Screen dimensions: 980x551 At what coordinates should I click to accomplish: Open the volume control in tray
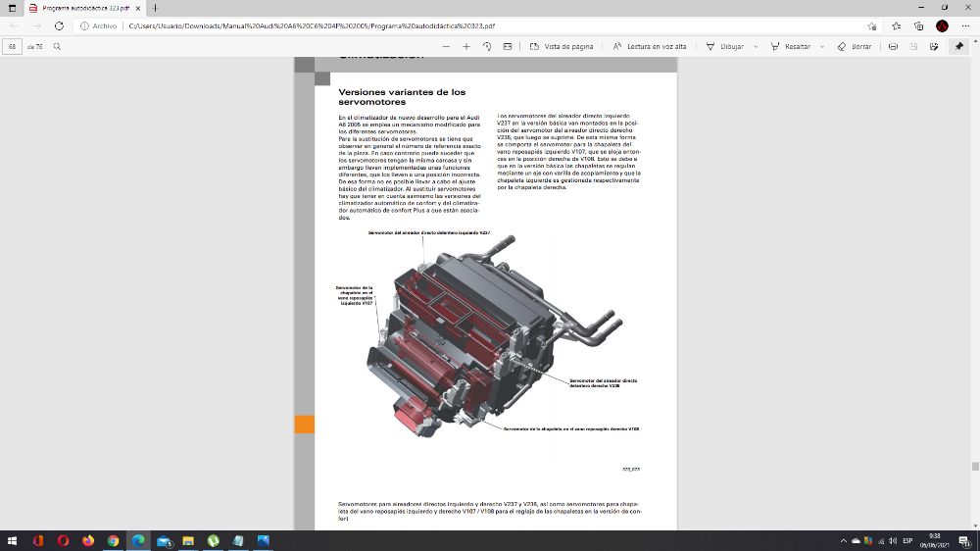pyautogui.click(x=893, y=541)
